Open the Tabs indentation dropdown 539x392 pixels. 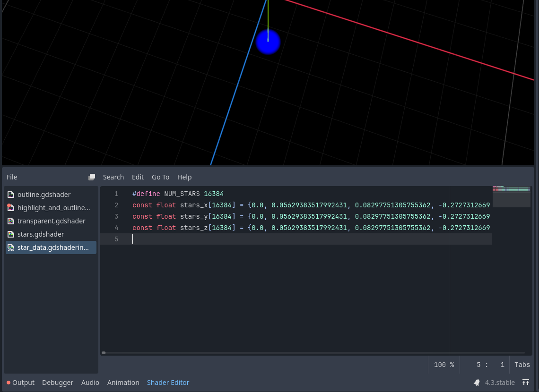[522, 365]
